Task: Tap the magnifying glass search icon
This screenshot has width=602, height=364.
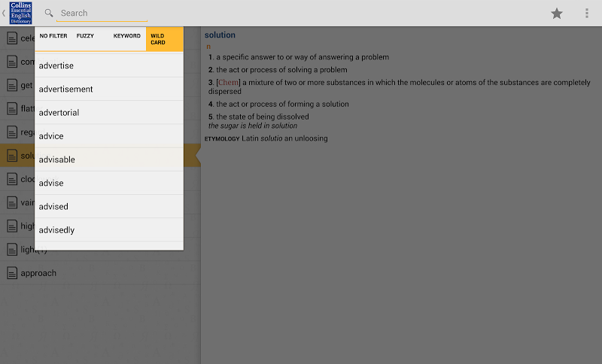Action: [49, 13]
